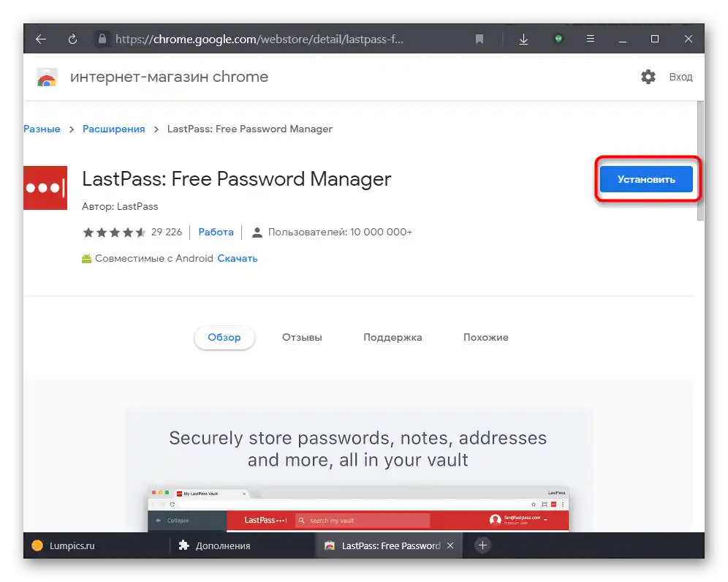The width and height of the screenshot is (728, 582).
Task: Click the 29 226 reviews count
Action: pyautogui.click(x=167, y=233)
